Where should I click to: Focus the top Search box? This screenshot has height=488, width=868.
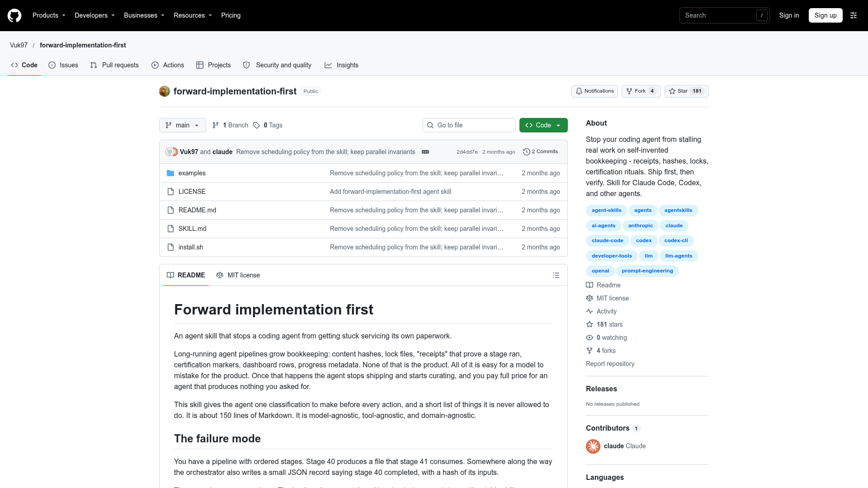(725, 15)
